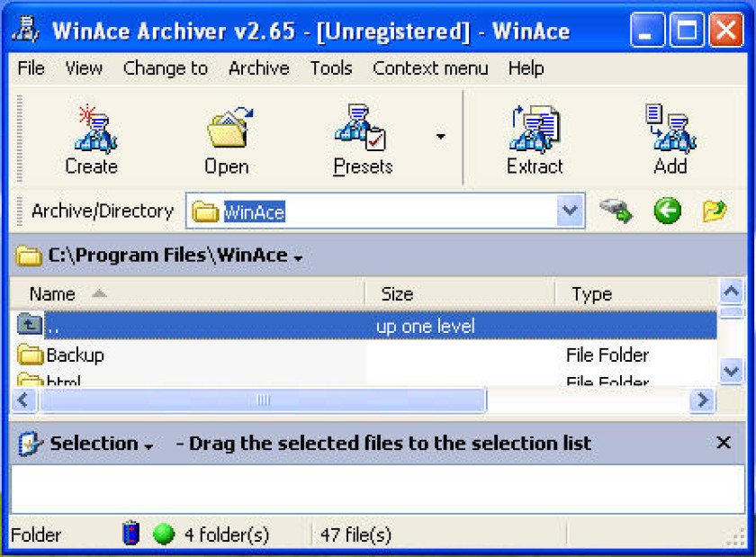The image size is (756, 557).
Task: Sort by the Type column header
Action: 636,293
